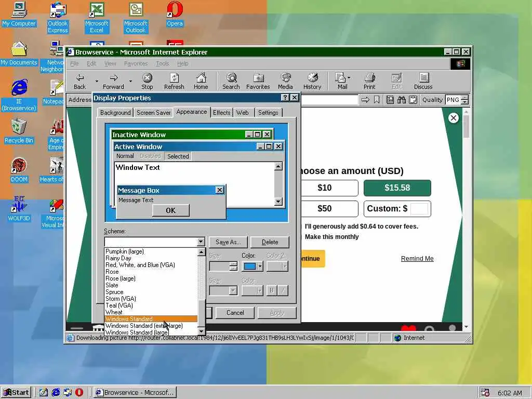Choose Wheat scheme in list
Image resolution: width=532 pixels, height=399 pixels.
151,312
